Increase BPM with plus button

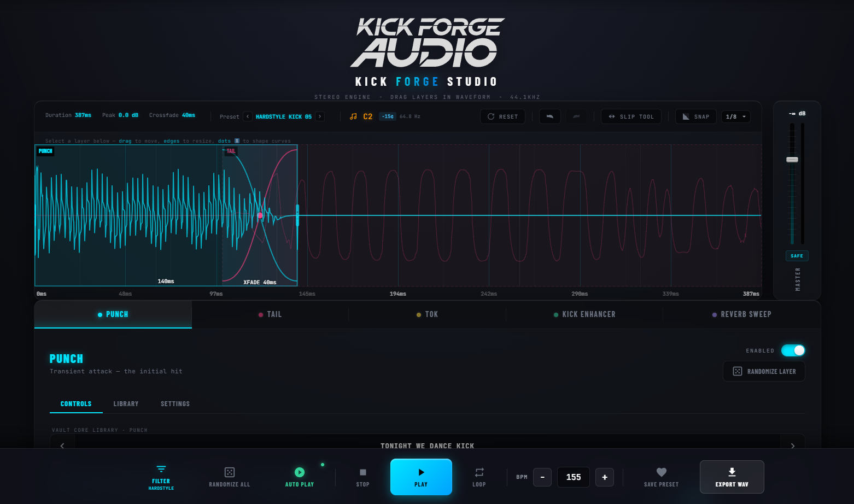pyautogui.click(x=605, y=477)
